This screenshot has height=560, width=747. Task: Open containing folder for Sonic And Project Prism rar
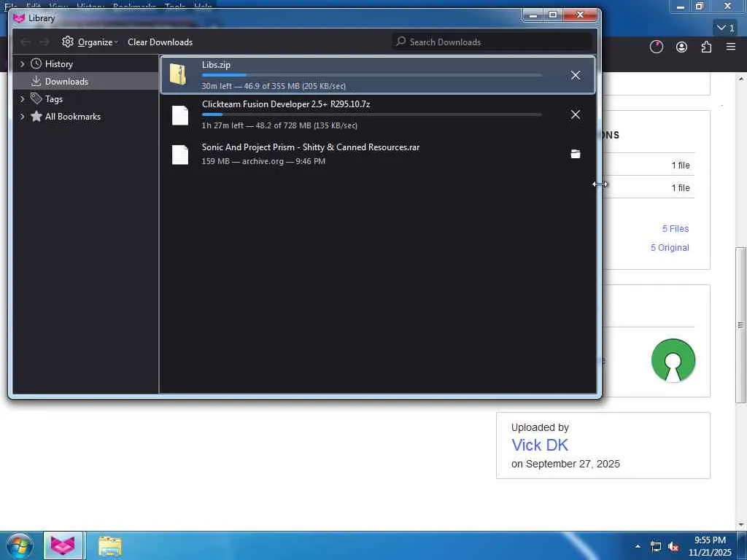point(575,154)
